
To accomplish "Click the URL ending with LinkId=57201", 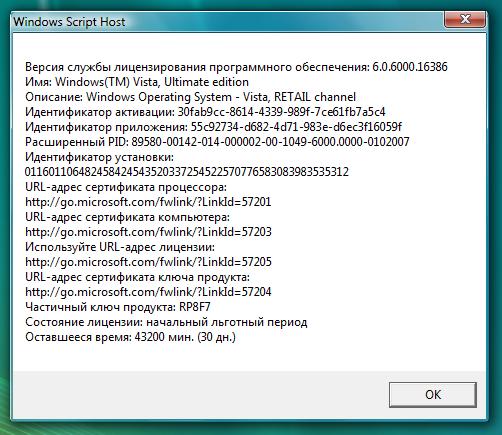I will pos(148,202).
